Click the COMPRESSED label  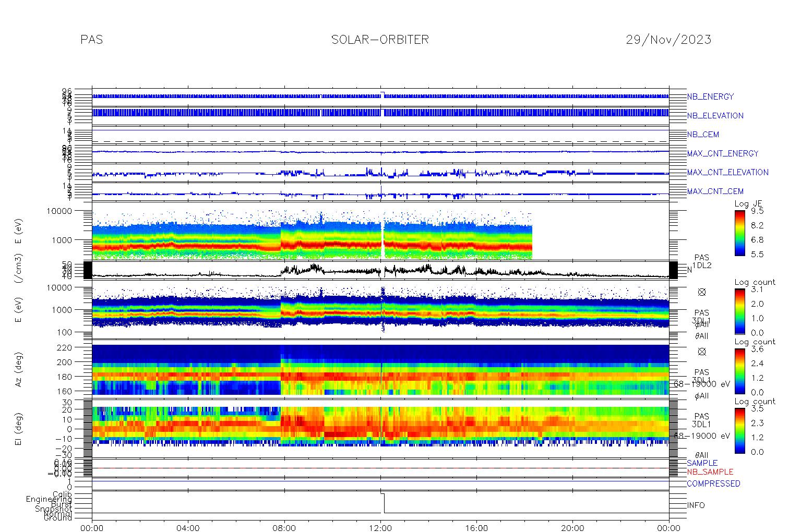(713, 483)
